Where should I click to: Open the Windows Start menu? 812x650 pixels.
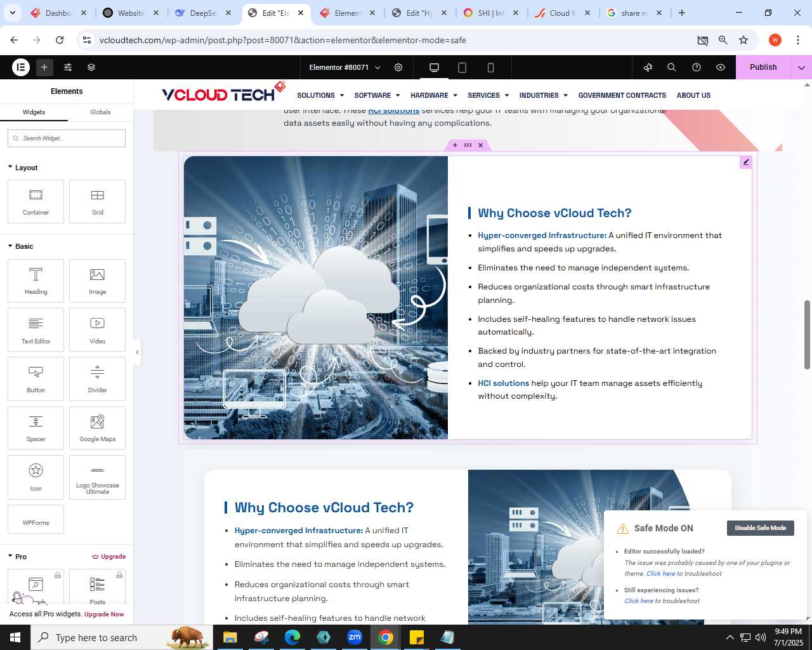tap(15, 637)
